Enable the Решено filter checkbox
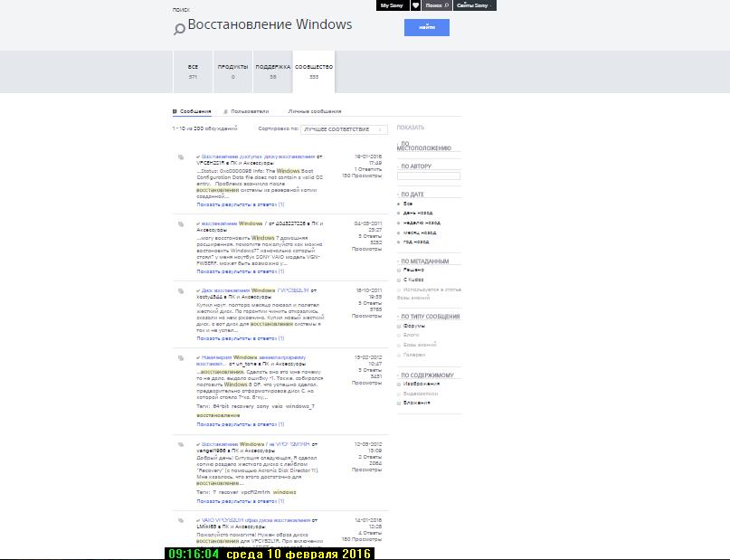This screenshot has height=560, width=730. tap(400, 270)
